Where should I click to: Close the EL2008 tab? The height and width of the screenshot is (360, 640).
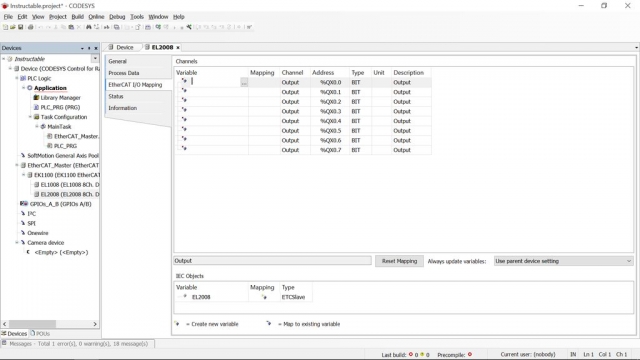(x=178, y=48)
